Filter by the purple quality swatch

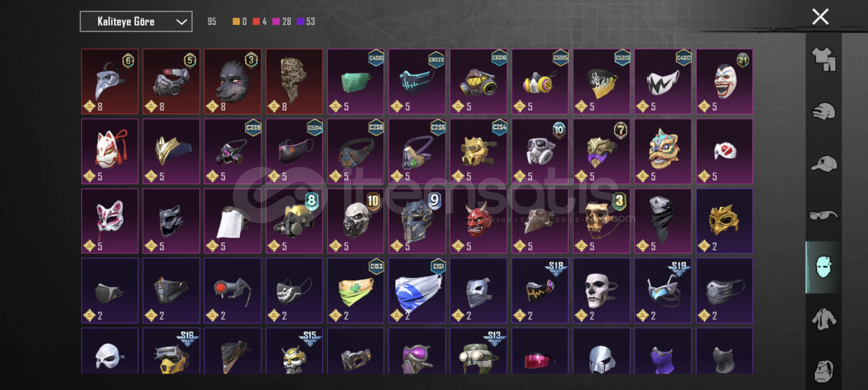(x=300, y=22)
